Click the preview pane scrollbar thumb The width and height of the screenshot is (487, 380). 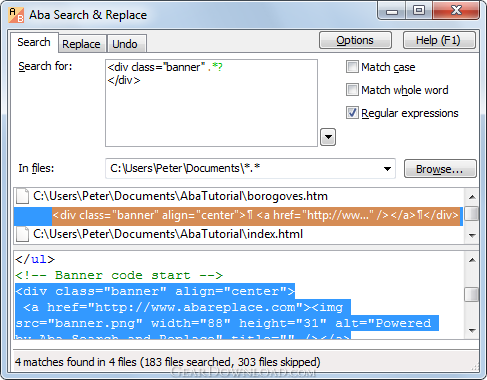[472, 294]
